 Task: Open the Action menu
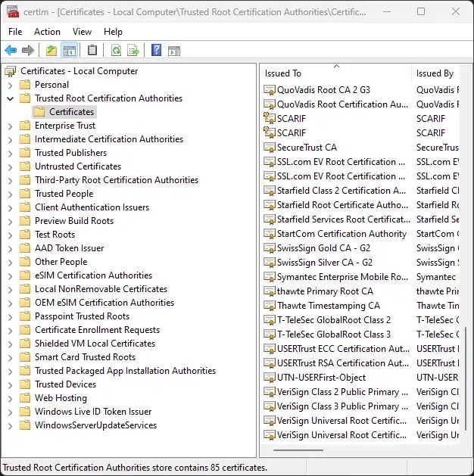pyautogui.click(x=47, y=32)
